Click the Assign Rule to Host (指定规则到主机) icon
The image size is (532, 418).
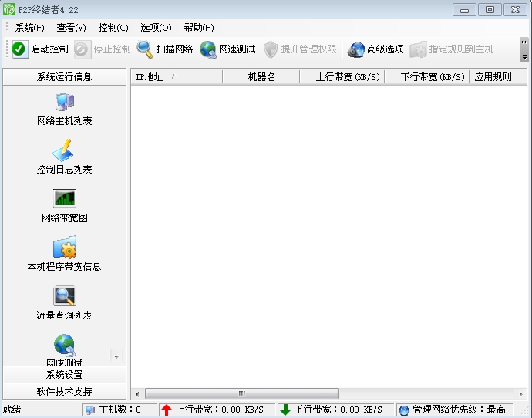[418, 49]
